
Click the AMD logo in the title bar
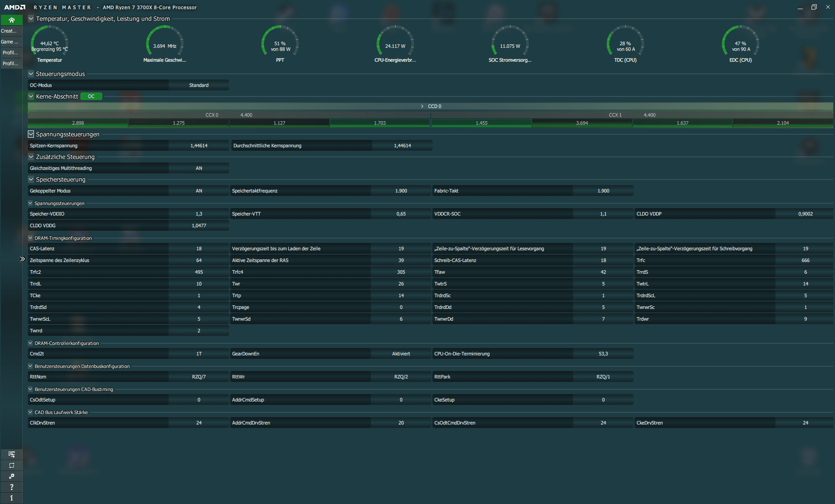pos(15,7)
